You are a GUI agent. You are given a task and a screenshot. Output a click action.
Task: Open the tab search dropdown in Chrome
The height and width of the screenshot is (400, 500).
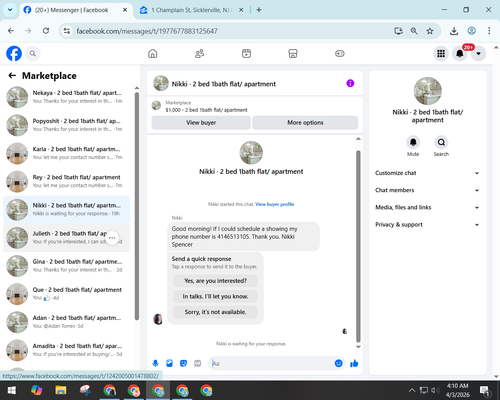click(x=10, y=10)
